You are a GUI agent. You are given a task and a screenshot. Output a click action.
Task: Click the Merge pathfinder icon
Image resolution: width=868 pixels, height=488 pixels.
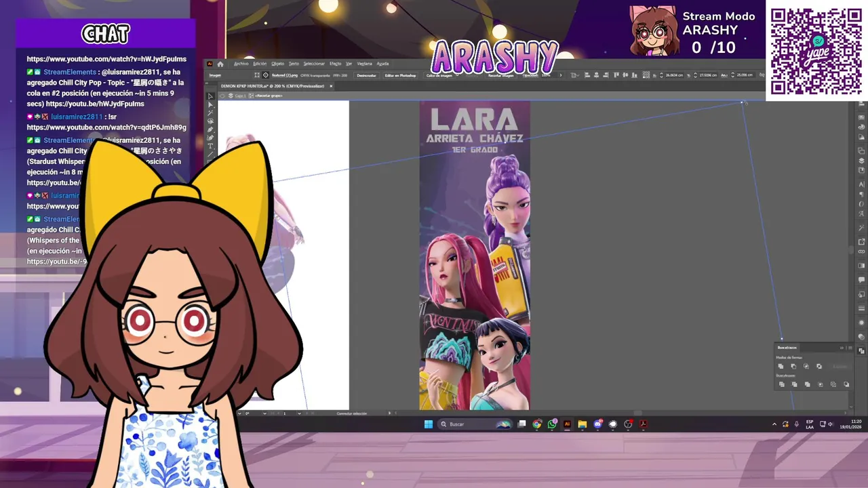pyautogui.click(x=808, y=384)
